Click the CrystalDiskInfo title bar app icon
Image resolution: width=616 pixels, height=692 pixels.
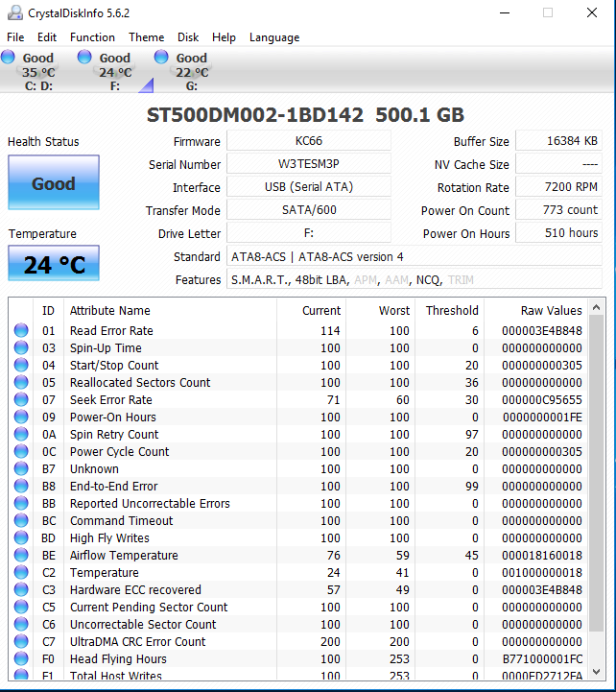(15, 12)
